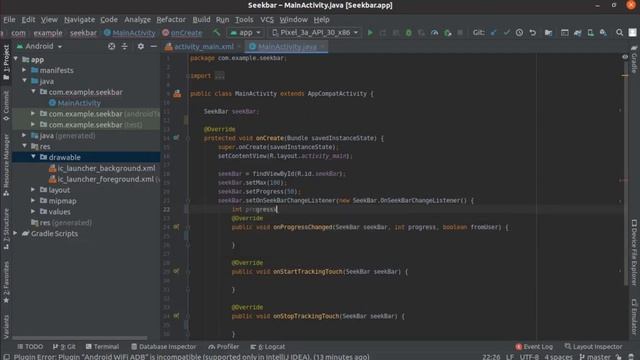
Task: Expand the mipmap folder
Action: point(33,201)
